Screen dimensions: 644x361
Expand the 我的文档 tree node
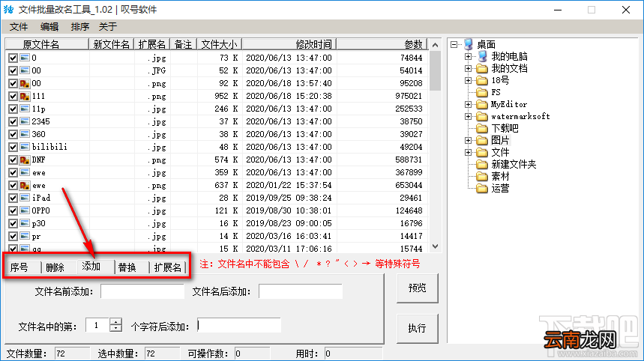click(468, 68)
